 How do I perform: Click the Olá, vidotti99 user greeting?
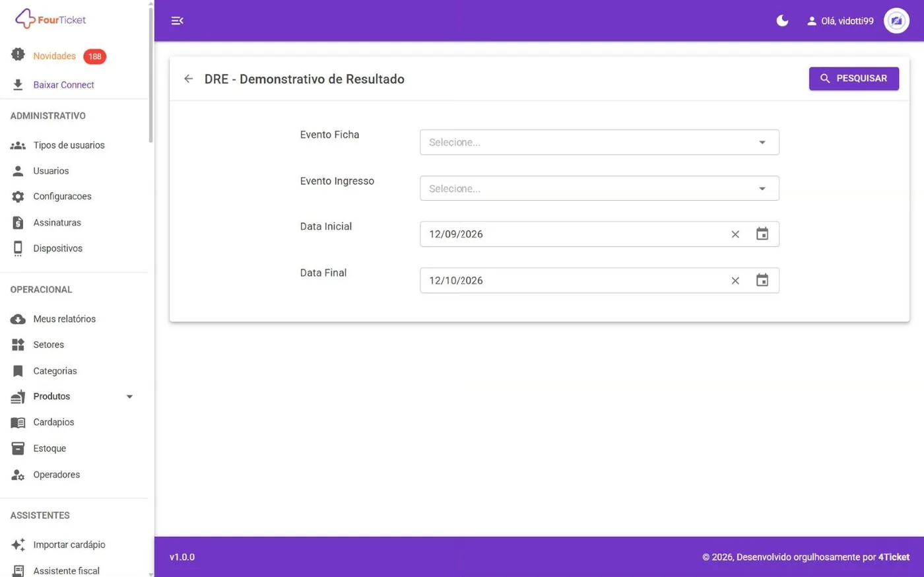click(x=840, y=21)
